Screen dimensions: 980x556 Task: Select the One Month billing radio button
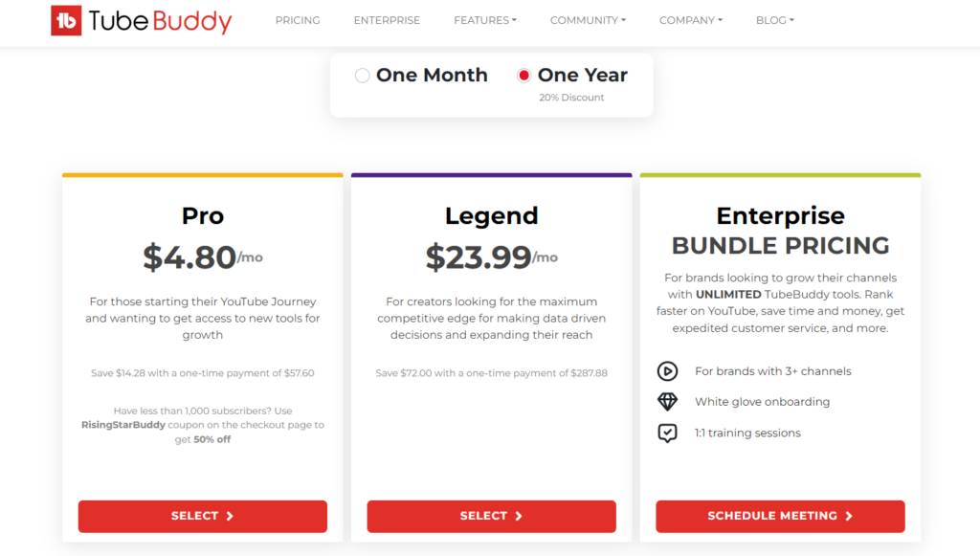point(362,76)
